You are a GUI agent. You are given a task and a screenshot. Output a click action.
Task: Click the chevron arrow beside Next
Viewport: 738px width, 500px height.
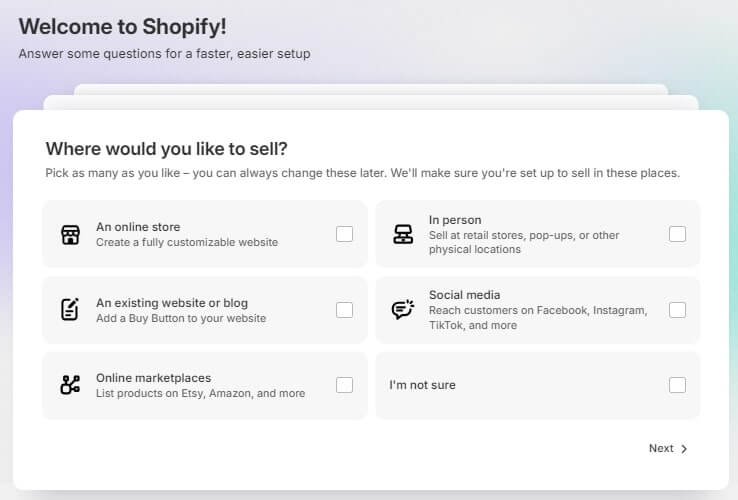click(x=684, y=449)
